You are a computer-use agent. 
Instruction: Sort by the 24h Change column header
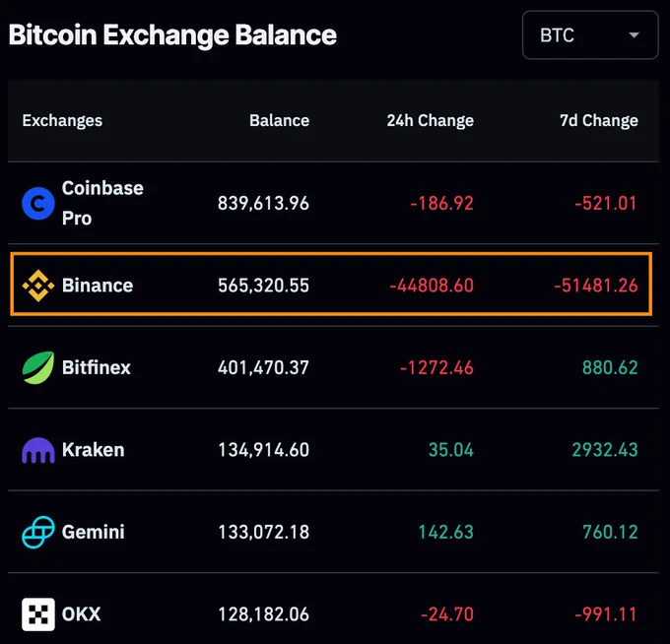coord(431,120)
